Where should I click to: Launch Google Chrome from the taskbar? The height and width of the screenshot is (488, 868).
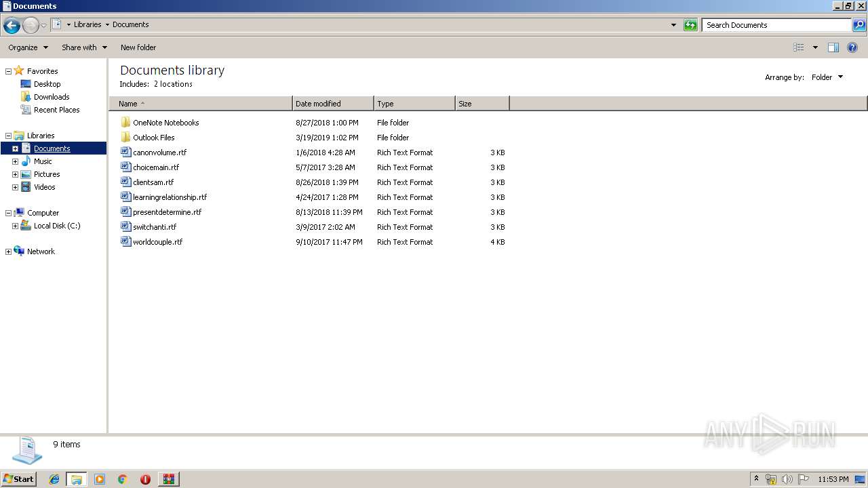coord(122,479)
